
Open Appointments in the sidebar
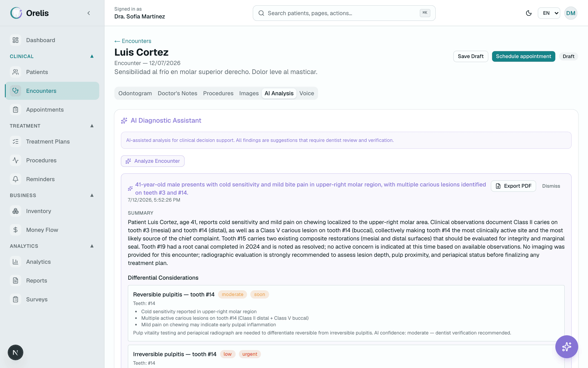coord(52,110)
